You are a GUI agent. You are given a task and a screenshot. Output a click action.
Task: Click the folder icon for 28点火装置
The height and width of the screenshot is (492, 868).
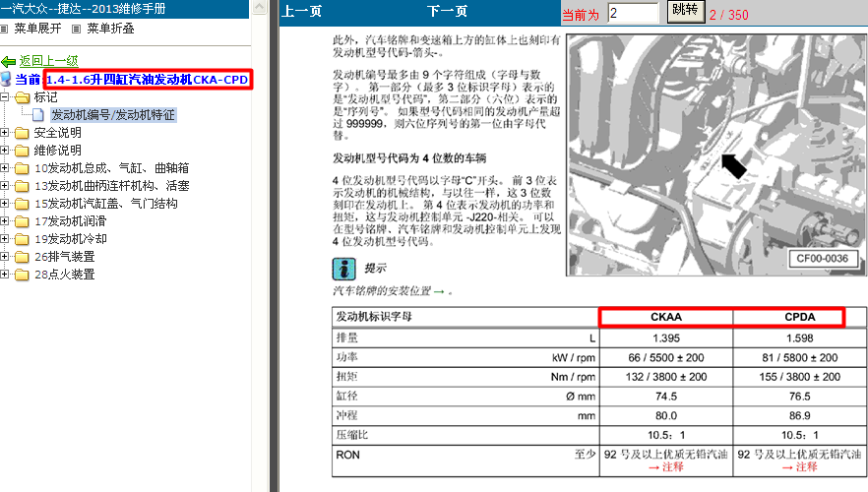click(x=22, y=275)
